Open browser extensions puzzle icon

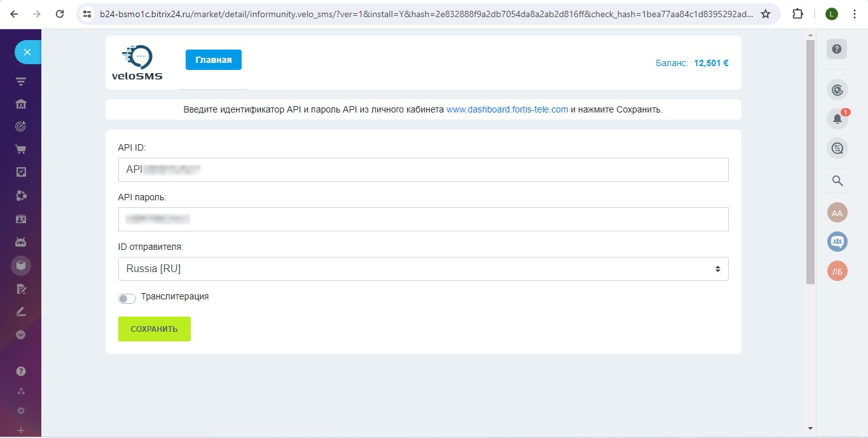coord(797,14)
